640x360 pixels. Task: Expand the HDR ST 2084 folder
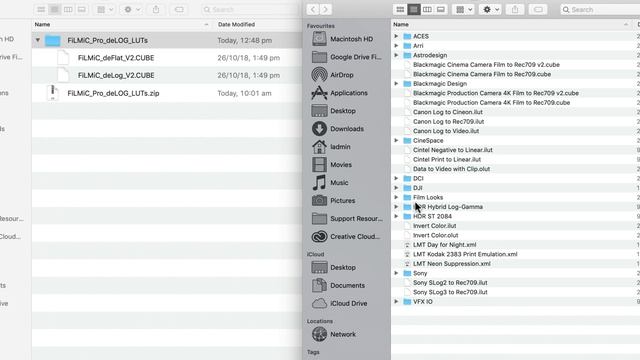click(x=396, y=216)
